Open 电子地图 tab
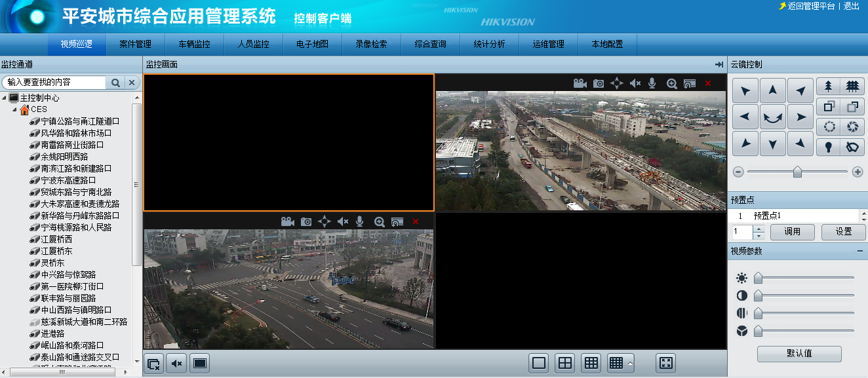The width and height of the screenshot is (868, 378). click(313, 45)
